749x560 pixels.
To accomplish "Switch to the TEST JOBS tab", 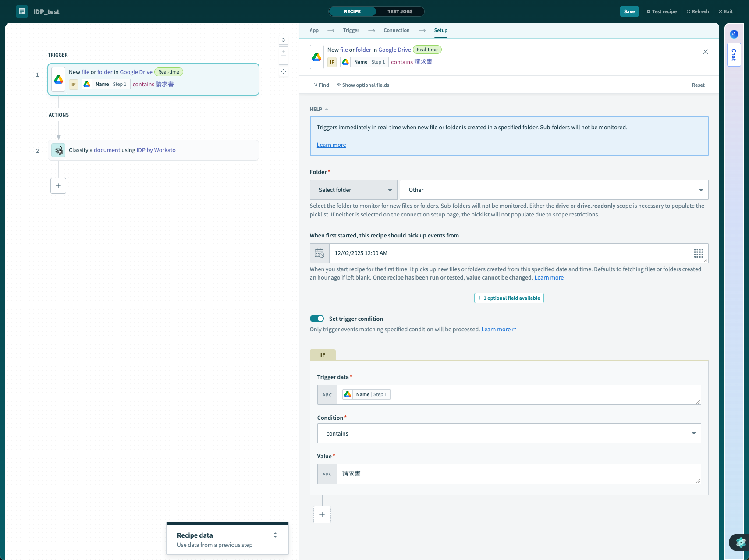I will click(x=400, y=11).
